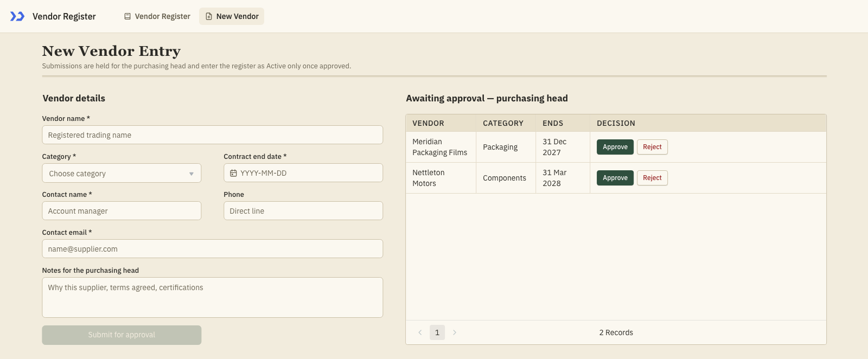Image resolution: width=868 pixels, height=359 pixels.
Task: Go to the next page arrow
Action: coord(455,332)
